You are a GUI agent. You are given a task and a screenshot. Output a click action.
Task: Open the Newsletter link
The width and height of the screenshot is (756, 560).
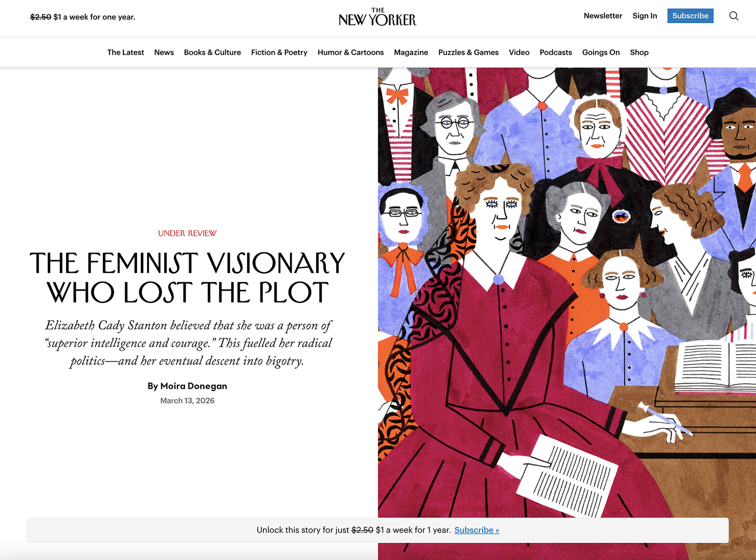click(603, 16)
